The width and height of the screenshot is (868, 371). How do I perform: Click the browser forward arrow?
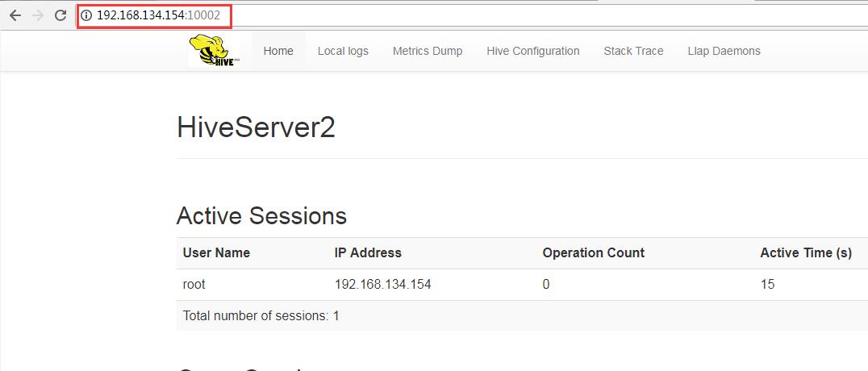click(38, 15)
